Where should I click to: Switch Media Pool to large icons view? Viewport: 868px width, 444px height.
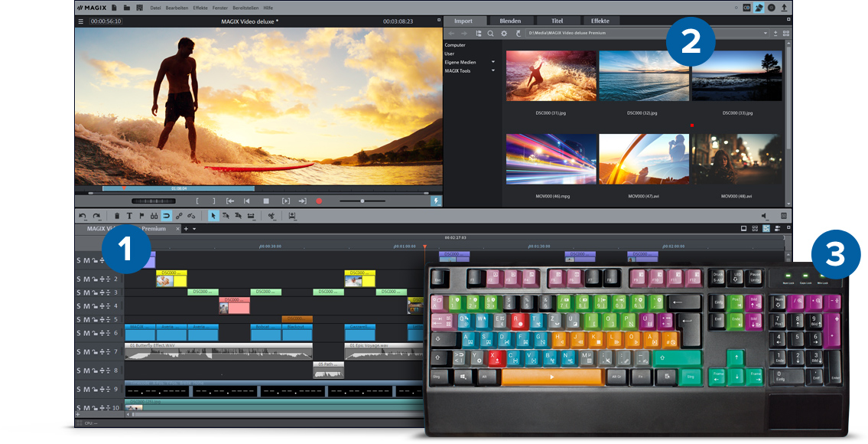(785, 33)
